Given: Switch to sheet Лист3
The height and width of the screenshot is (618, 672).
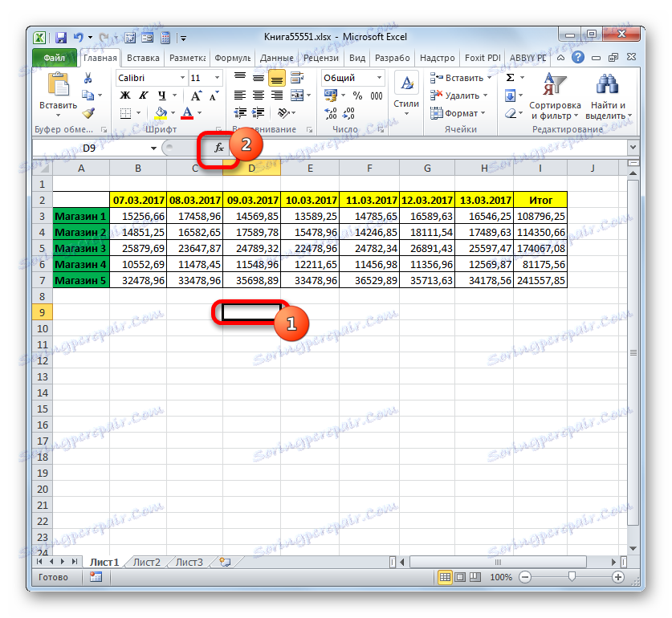Looking at the screenshot, I should coord(189,562).
